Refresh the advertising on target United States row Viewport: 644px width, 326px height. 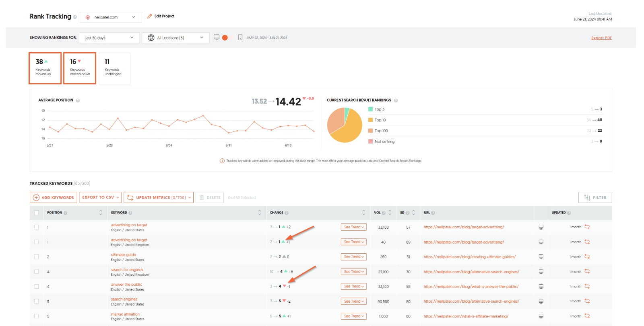coord(587,227)
